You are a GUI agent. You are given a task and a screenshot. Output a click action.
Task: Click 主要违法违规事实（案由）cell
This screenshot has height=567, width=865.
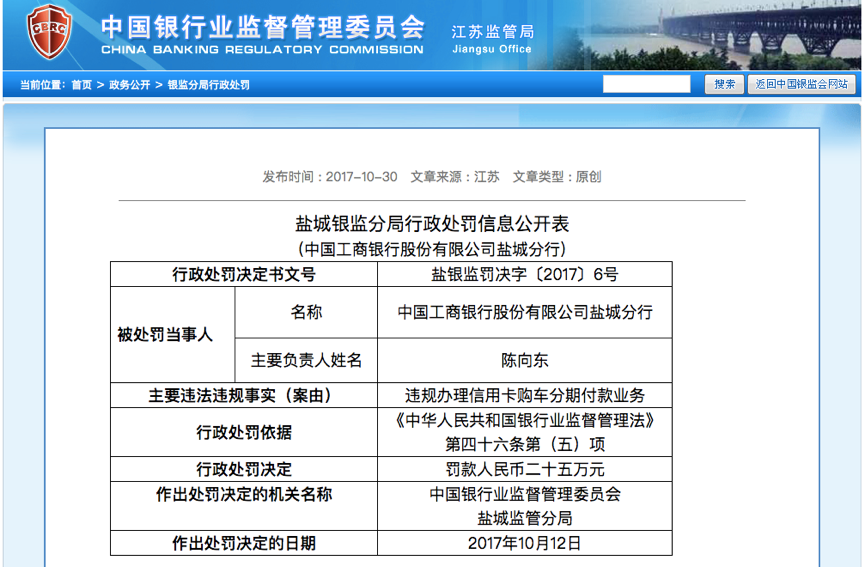[x=244, y=395]
